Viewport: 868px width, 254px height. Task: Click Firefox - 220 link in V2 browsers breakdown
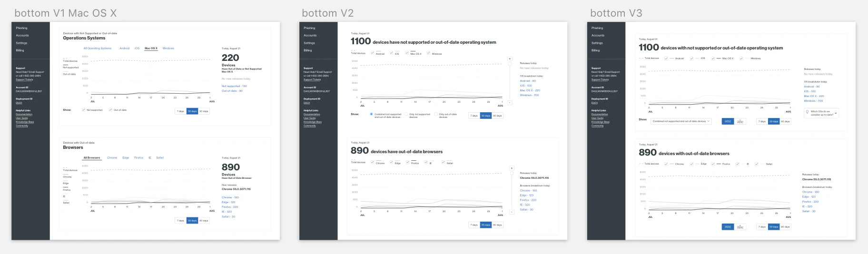pos(528,200)
